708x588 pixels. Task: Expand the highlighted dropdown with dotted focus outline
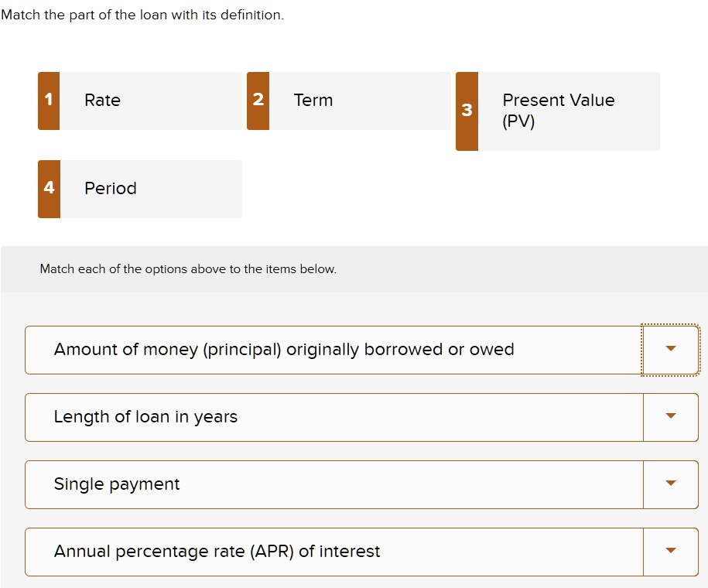[x=670, y=350]
